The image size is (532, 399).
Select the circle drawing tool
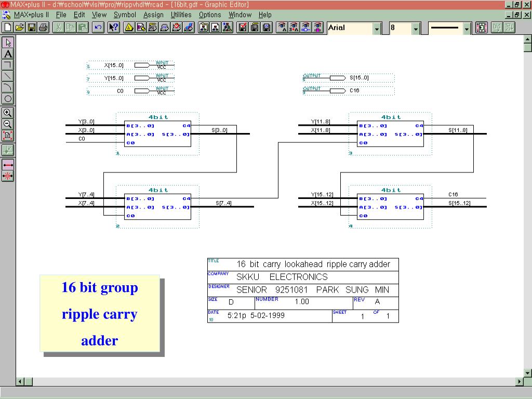8,99
